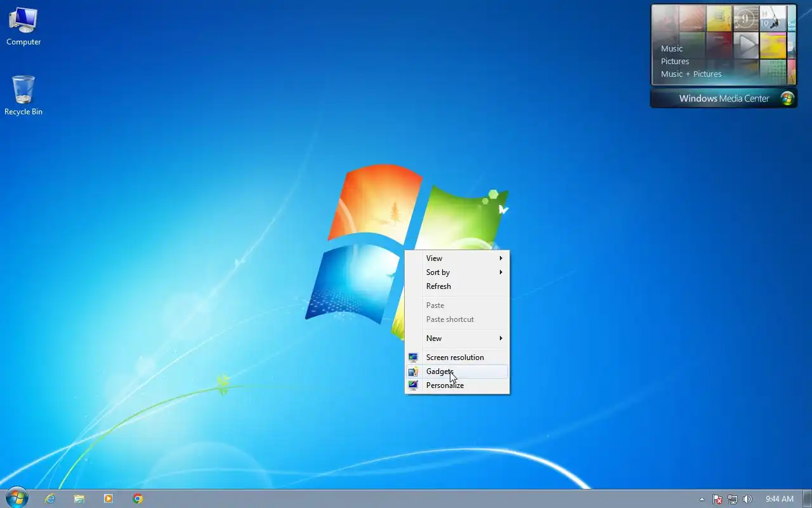812x508 pixels.
Task: Open Music in Media Center gadget
Action: 672,49
